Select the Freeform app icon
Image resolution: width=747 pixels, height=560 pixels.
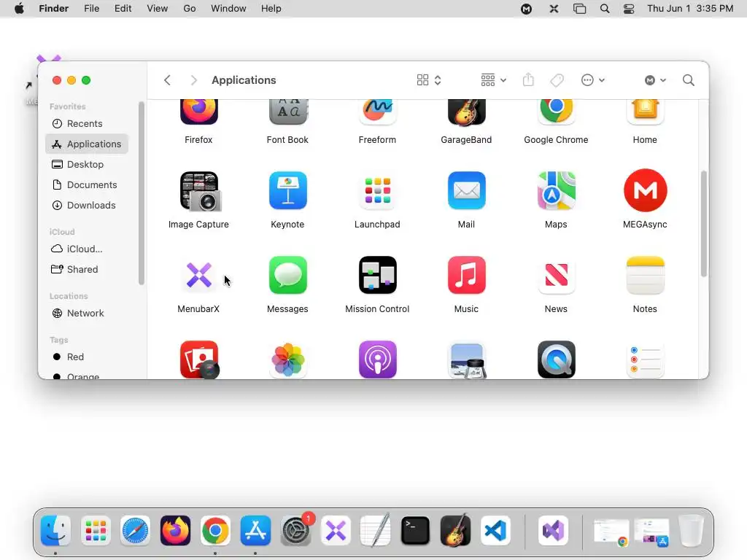[x=377, y=112]
